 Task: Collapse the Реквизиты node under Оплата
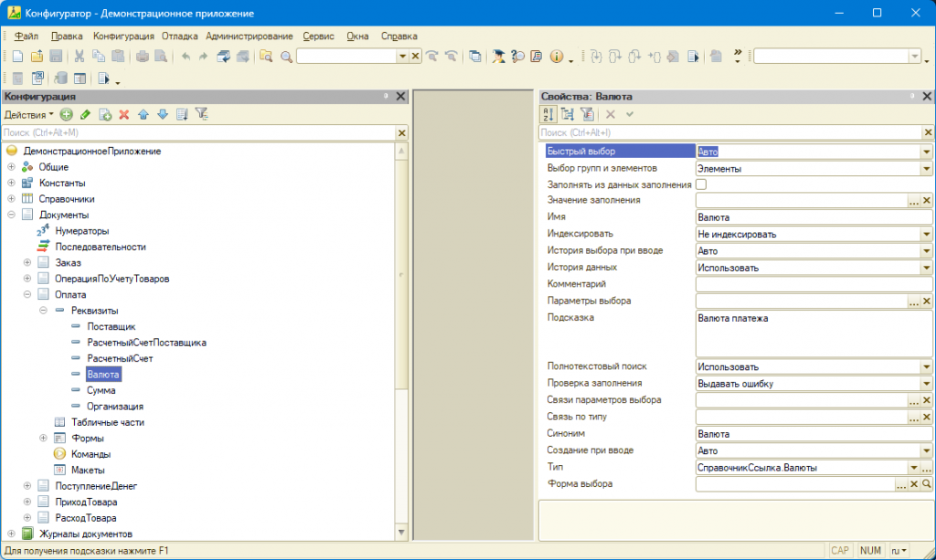coord(43,311)
